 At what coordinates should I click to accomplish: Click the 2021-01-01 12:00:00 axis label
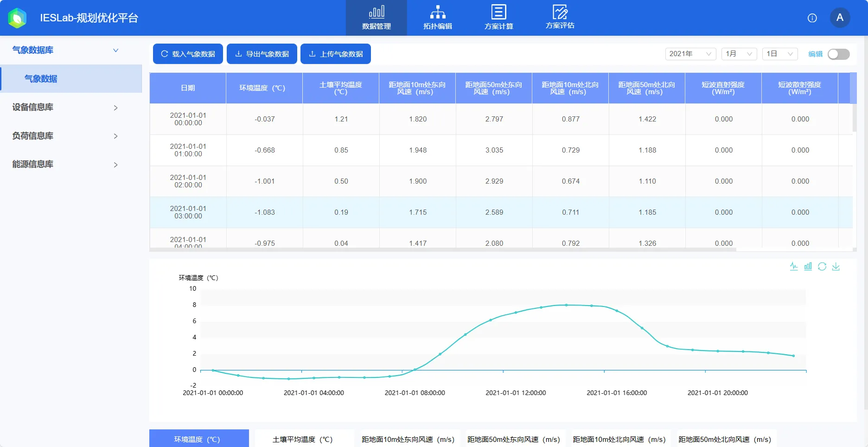pos(516,393)
